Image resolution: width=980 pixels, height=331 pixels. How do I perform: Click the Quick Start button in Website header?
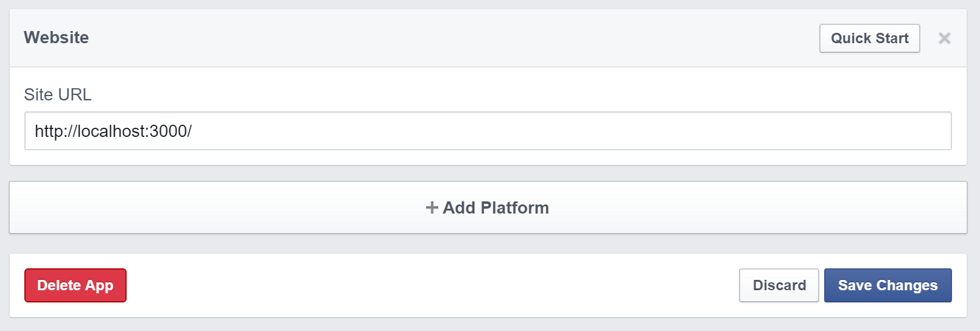click(869, 38)
